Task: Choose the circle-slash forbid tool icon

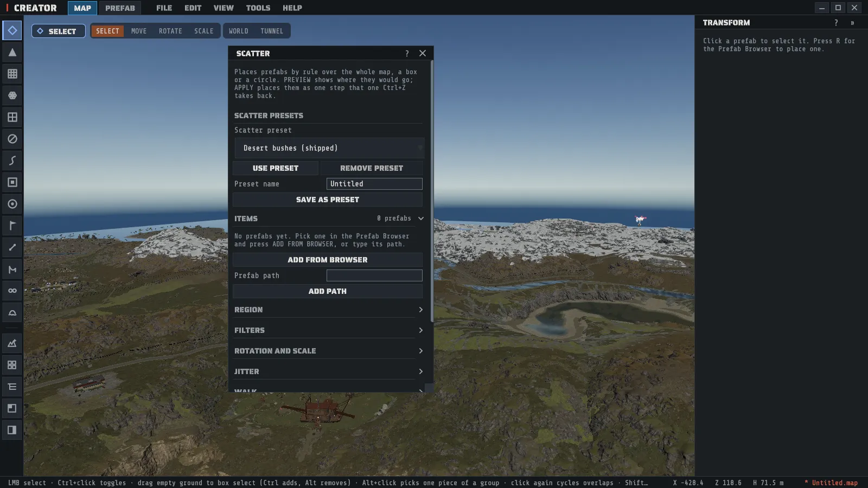Action: tap(12, 139)
